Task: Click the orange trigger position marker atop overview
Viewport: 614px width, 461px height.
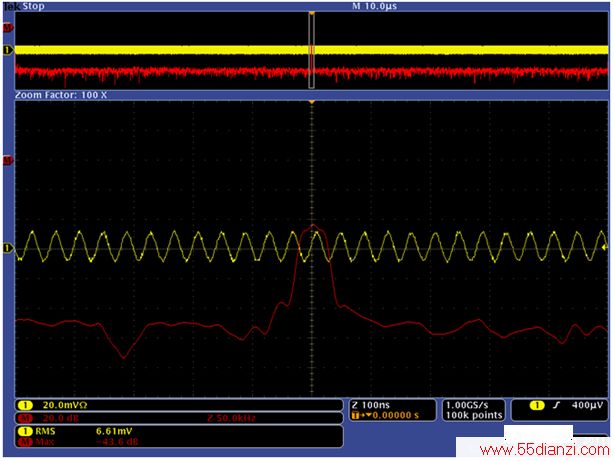Action: click(x=311, y=14)
